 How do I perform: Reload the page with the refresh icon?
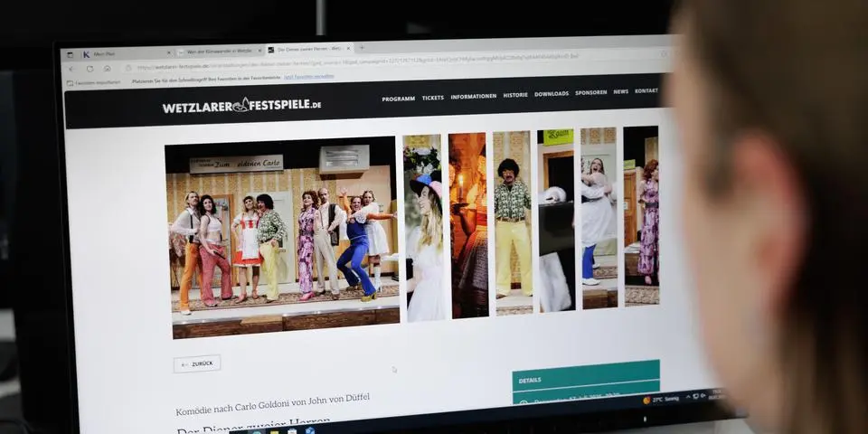coord(90,69)
